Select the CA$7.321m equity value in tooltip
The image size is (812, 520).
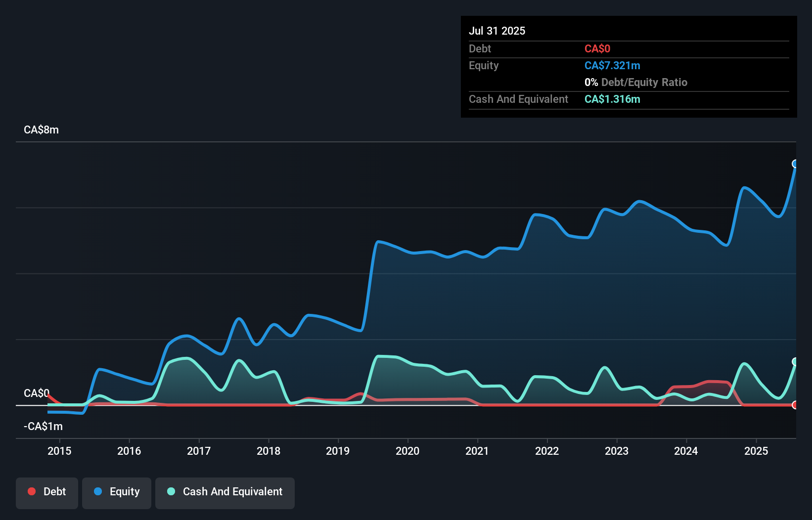click(x=612, y=66)
